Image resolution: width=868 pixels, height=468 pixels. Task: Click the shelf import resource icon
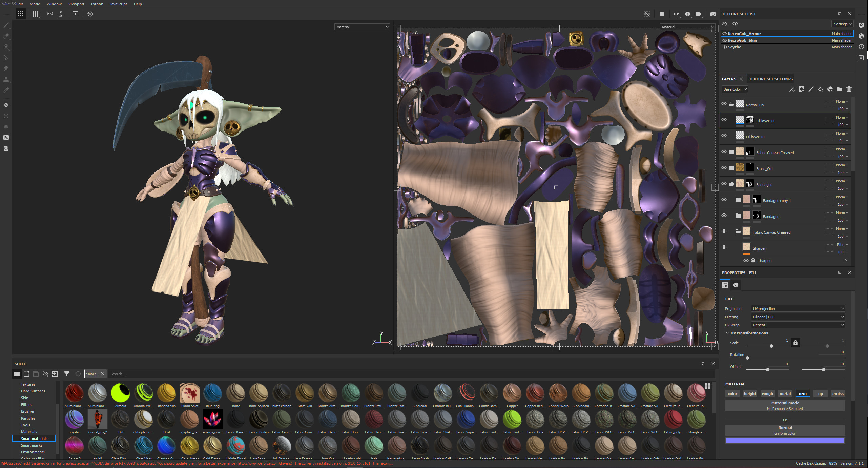(55, 374)
